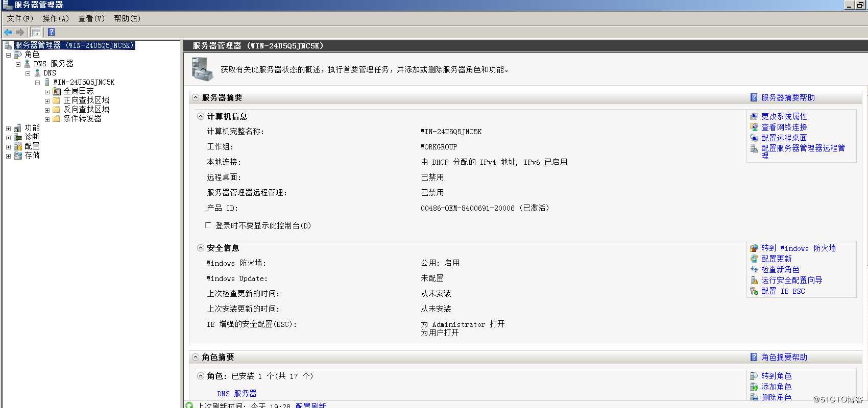The image size is (868, 408).
Task: Collapse the 角色摘要 section
Action: click(196, 357)
